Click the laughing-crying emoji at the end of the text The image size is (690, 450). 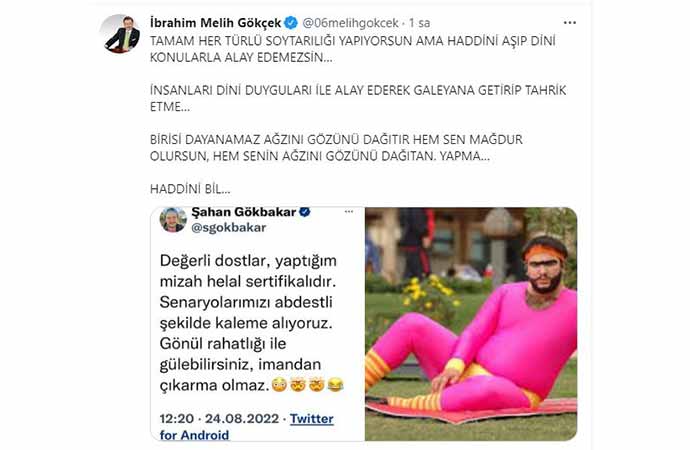tap(335, 385)
